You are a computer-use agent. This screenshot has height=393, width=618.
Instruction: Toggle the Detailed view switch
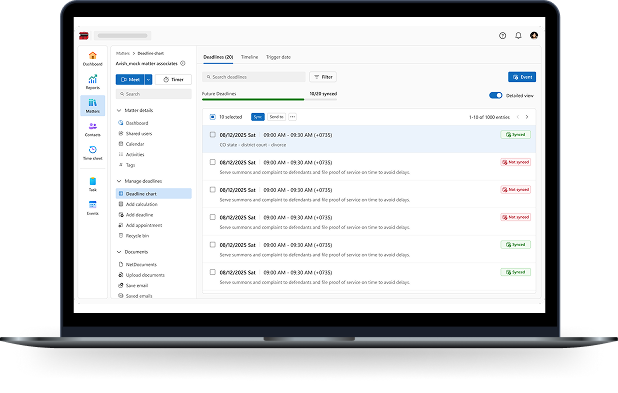[x=495, y=95]
